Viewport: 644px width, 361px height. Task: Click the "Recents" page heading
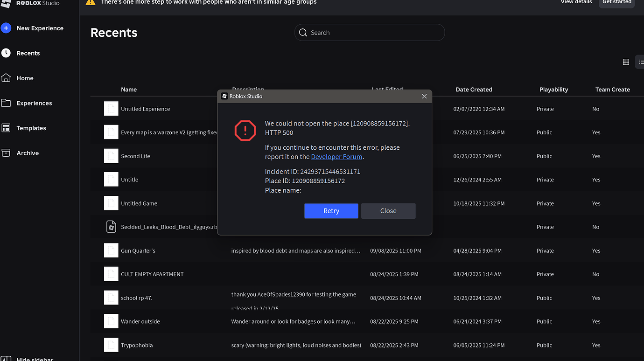[114, 33]
